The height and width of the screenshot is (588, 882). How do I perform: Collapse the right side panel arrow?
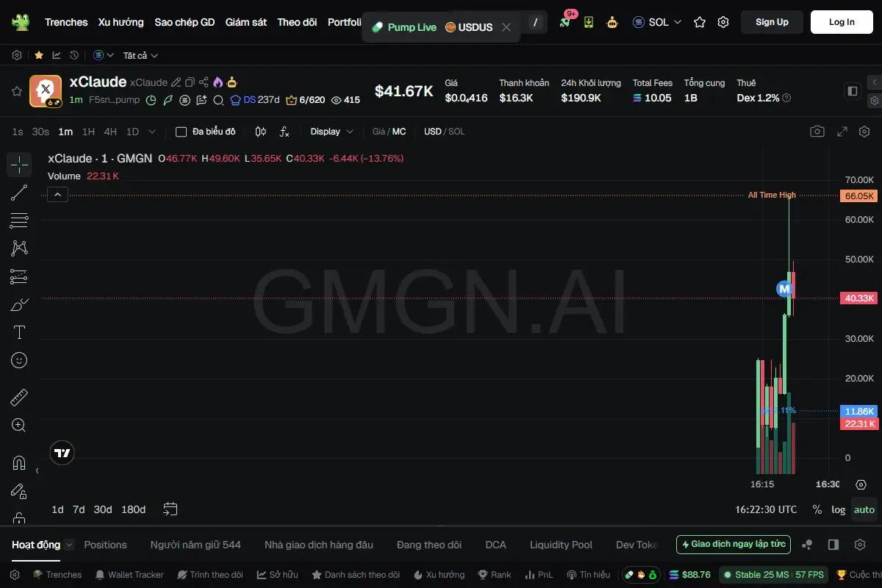pos(874,82)
